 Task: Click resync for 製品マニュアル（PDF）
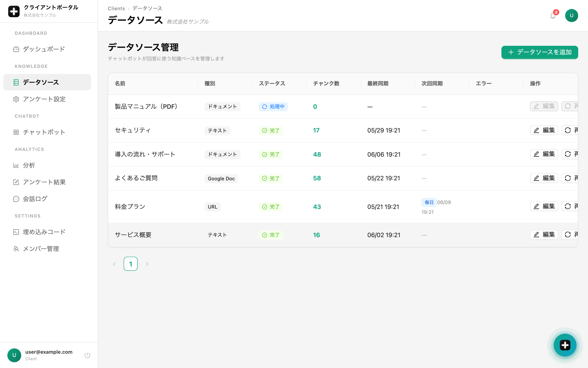pos(570,106)
